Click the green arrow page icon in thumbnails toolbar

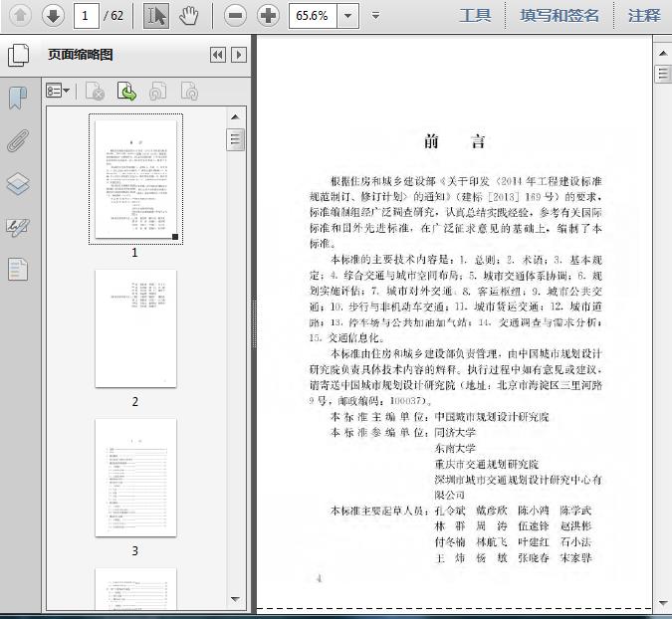pyautogui.click(x=127, y=92)
